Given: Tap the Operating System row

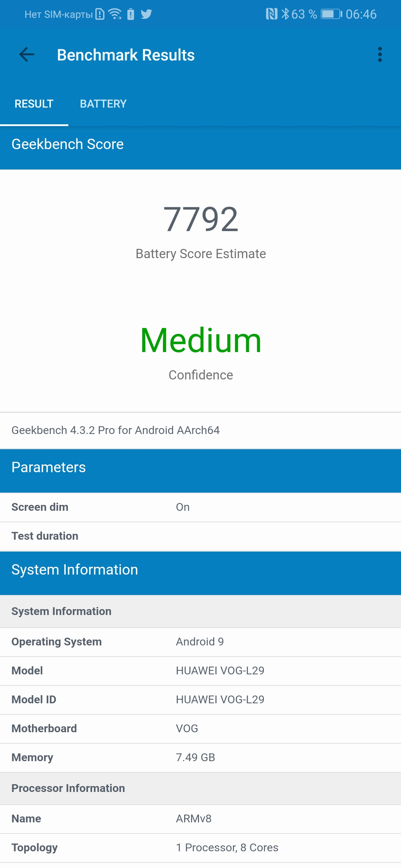Looking at the screenshot, I should 200,642.
